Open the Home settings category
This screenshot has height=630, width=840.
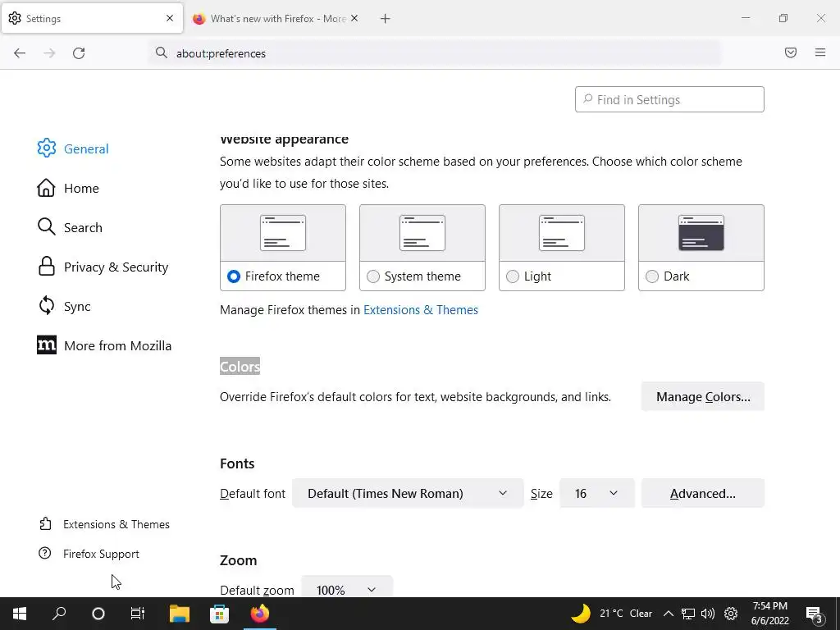[68, 188]
